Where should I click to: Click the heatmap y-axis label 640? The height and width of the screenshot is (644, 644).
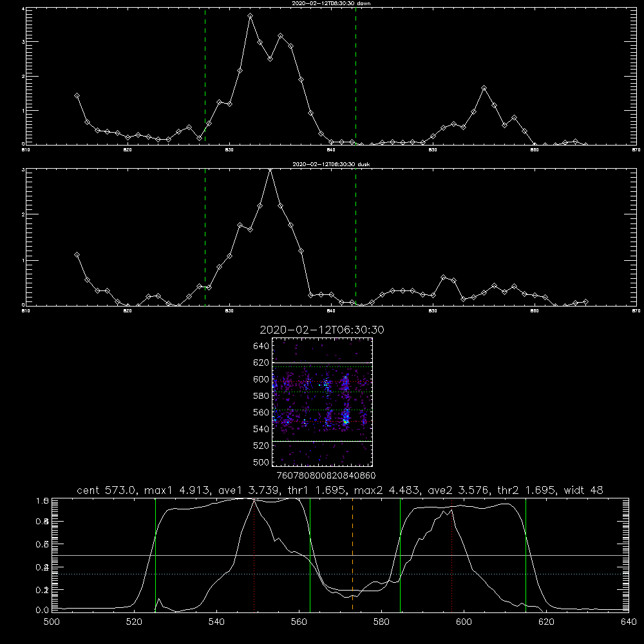[x=261, y=346]
